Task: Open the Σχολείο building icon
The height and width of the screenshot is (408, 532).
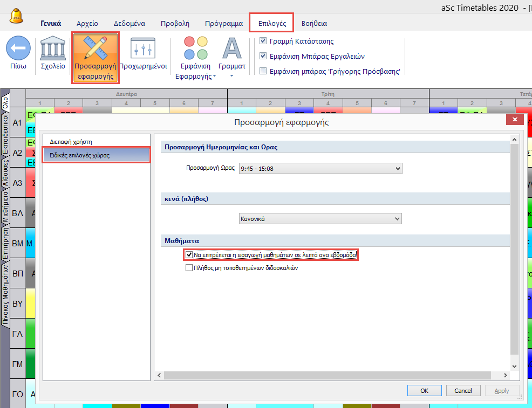Action: (53, 49)
